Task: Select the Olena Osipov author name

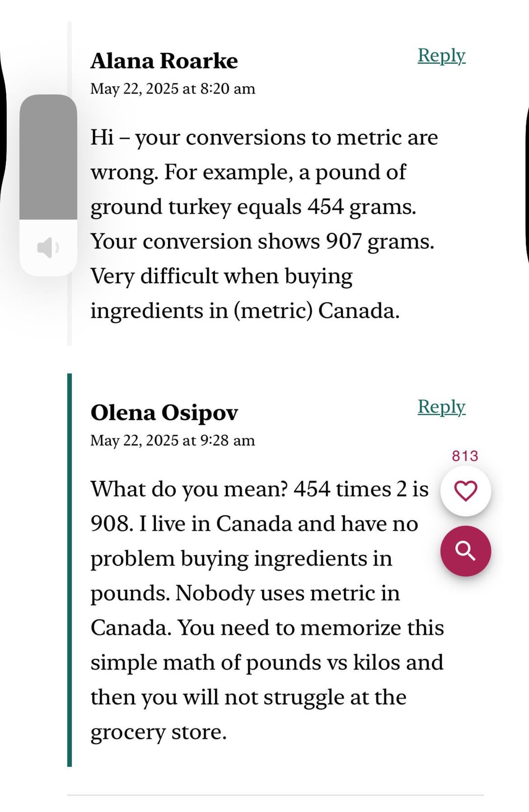Action: tap(164, 413)
